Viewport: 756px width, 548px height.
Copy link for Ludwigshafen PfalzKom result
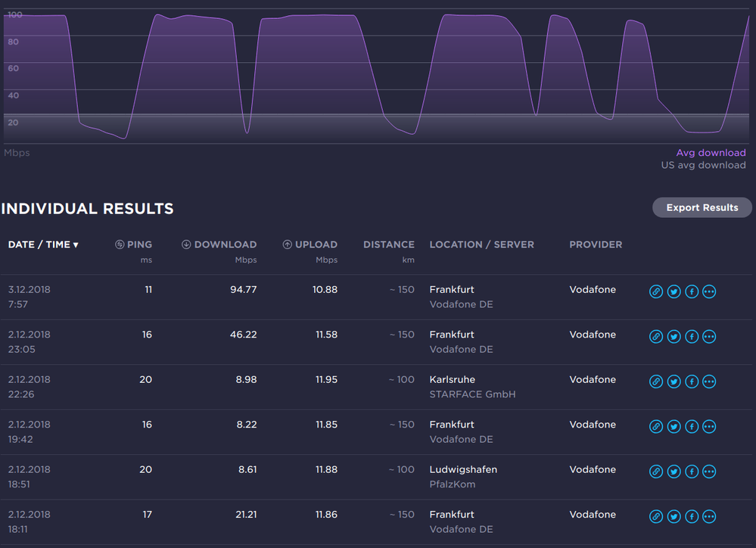[655, 472]
